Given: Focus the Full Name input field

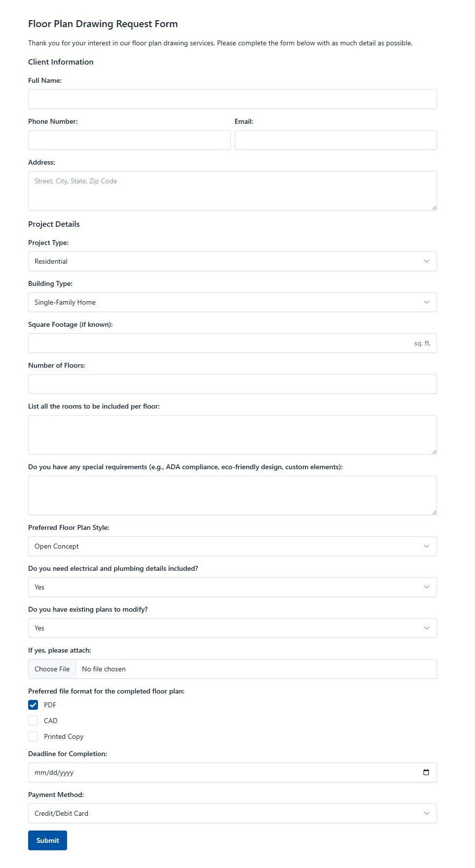Looking at the screenshot, I should click(x=232, y=99).
